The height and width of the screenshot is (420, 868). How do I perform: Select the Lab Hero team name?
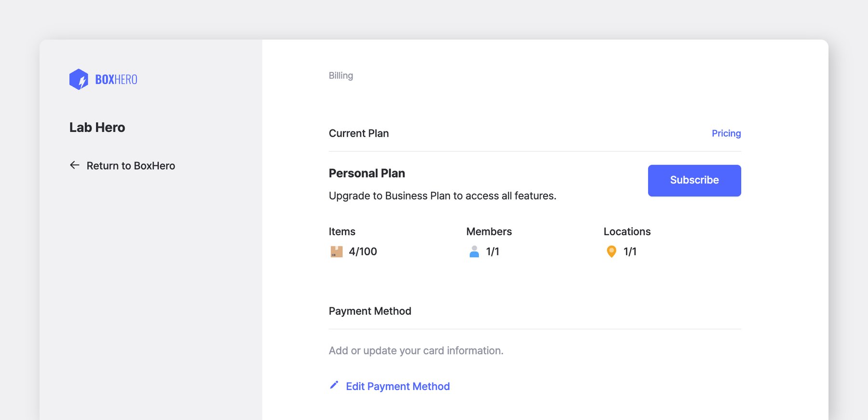pyautogui.click(x=97, y=127)
